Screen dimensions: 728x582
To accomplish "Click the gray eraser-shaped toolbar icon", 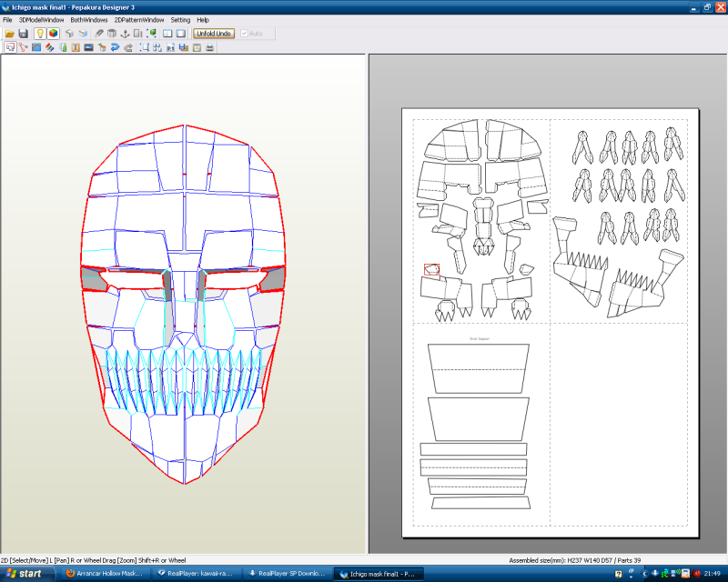I will point(99,34).
